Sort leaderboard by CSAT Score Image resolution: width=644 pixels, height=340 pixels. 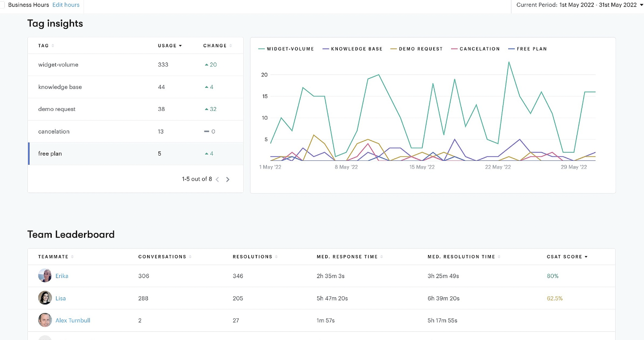[567, 257]
